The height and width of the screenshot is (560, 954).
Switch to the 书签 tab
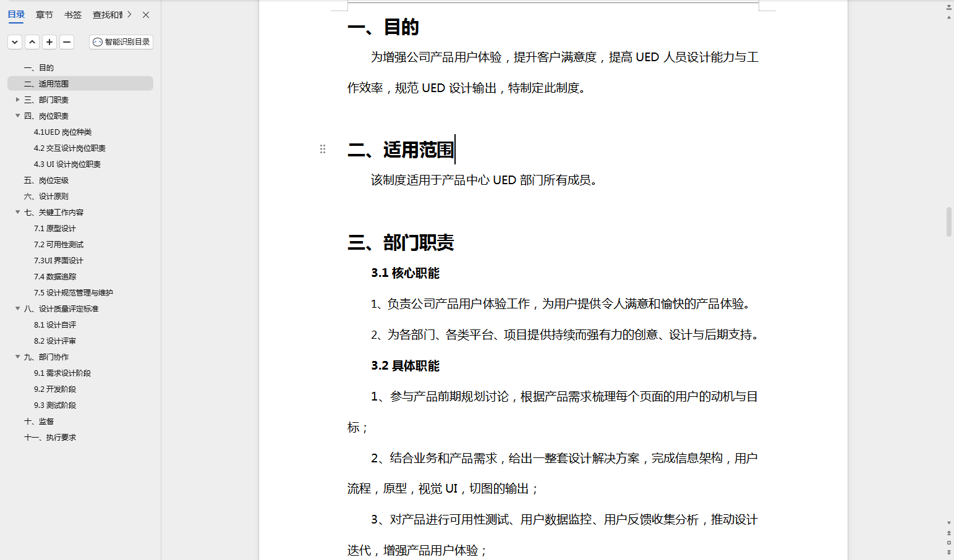[x=73, y=15]
